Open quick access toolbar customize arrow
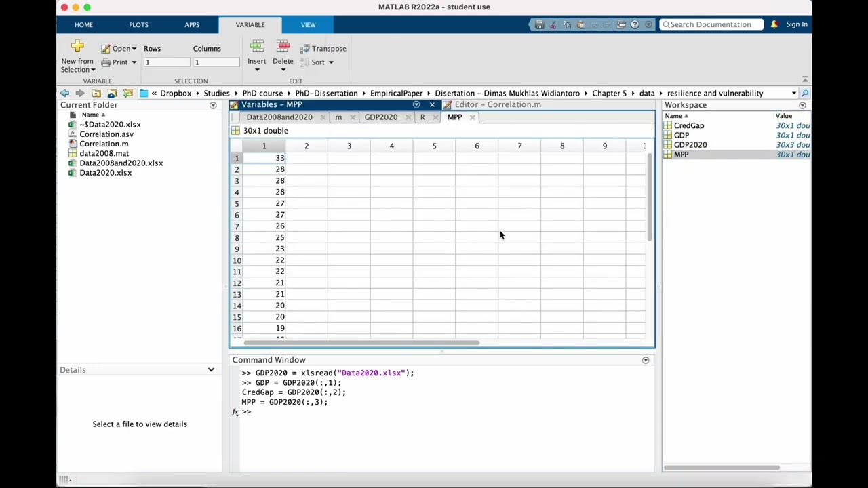This screenshot has width=868, height=488. point(648,24)
